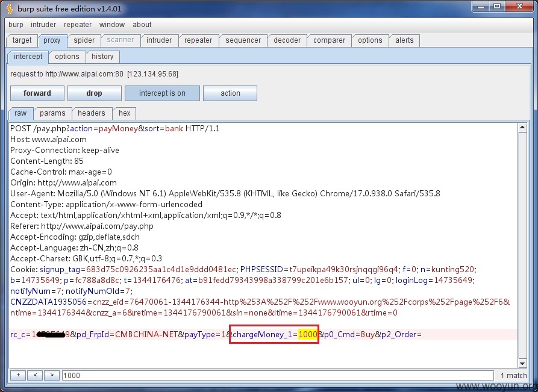Click the scrollbar down arrow

pyautogui.click(x=522, y=364)
